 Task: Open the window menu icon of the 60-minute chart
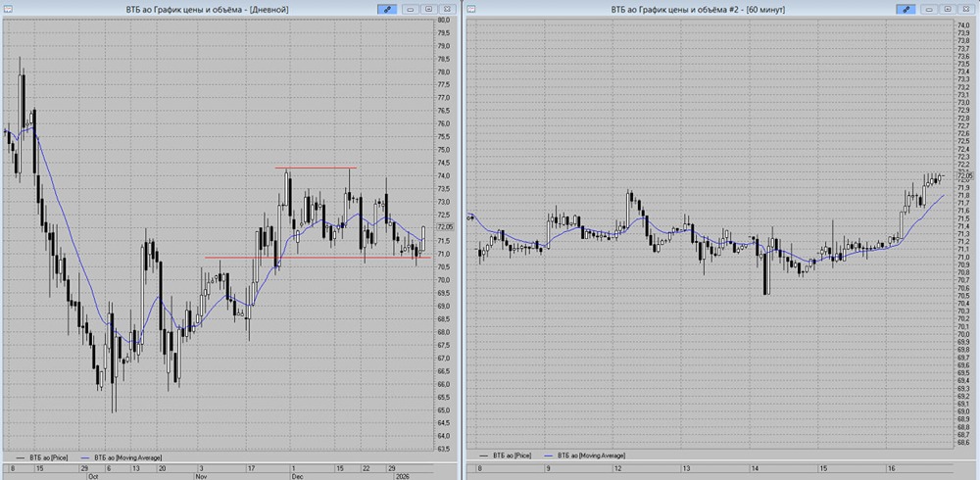[471, 10]
